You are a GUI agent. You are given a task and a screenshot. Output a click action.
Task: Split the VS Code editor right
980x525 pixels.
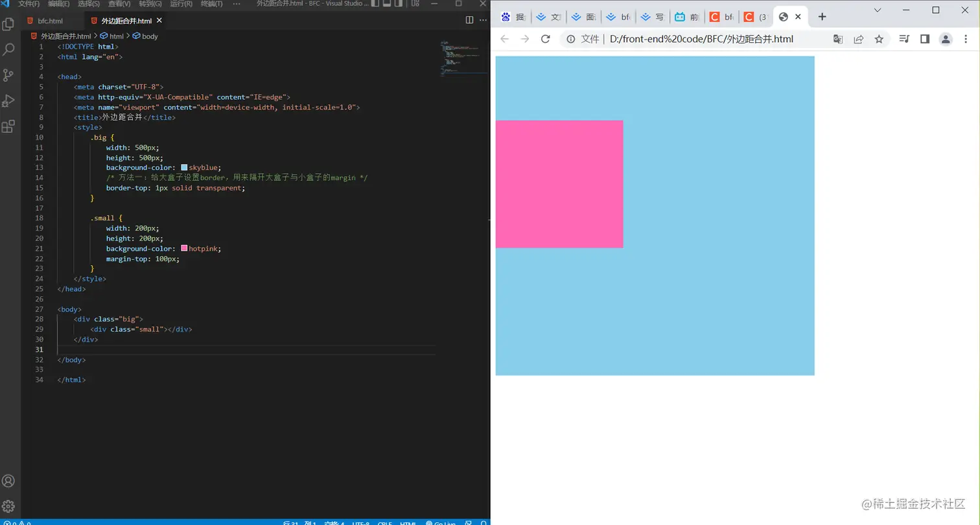[x=469, y=21]
